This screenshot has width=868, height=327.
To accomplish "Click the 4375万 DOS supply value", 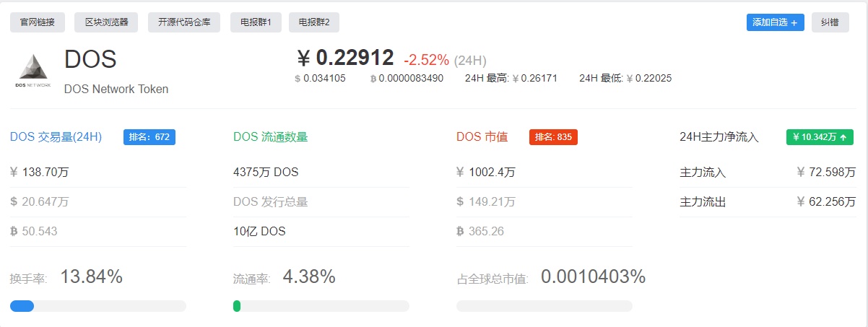I will [x=266, y=173].
